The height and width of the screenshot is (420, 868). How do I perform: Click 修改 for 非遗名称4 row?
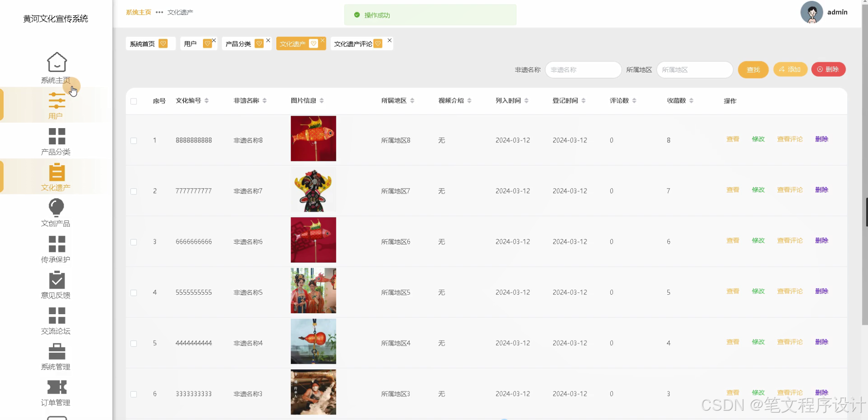pos(758,342)
